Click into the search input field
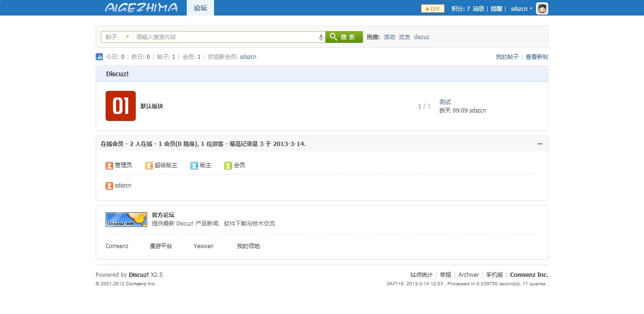The image size is (644, 314). 226,37
